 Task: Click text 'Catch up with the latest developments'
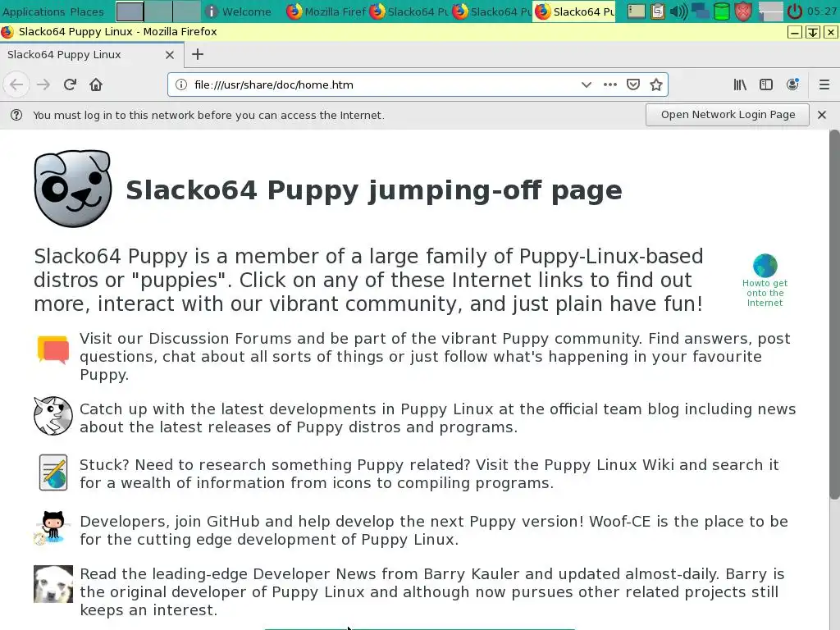click(x=228, y=409)
